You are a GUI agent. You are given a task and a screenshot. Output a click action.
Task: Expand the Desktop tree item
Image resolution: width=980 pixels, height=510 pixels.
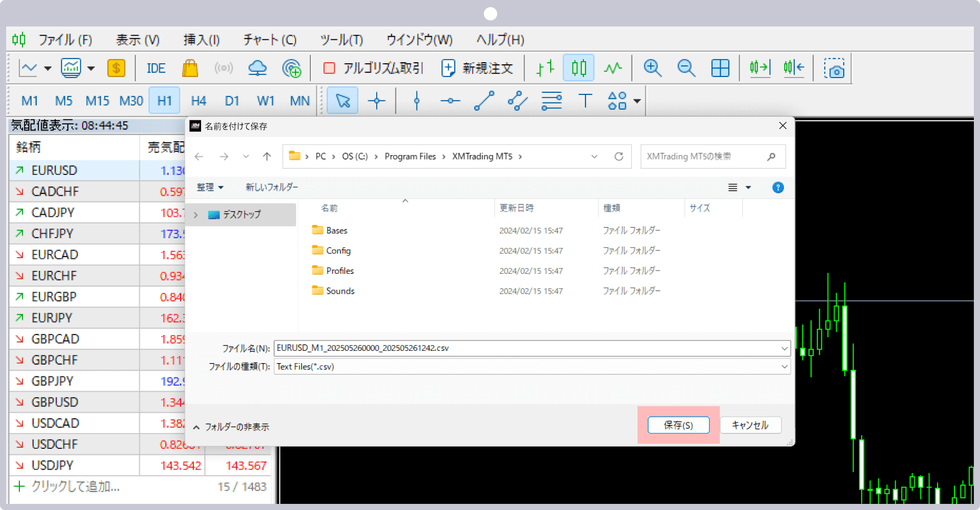point(195,215)
